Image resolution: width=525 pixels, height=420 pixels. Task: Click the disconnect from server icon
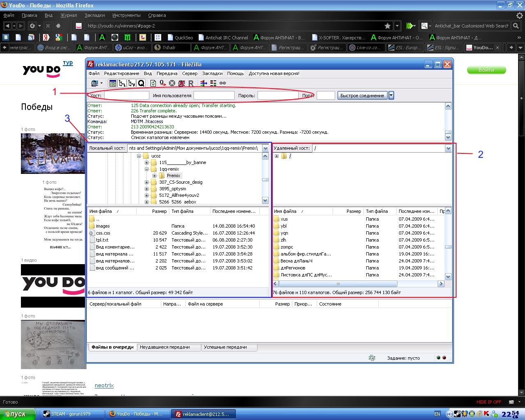pyautogui.click(x=182, y=83)
